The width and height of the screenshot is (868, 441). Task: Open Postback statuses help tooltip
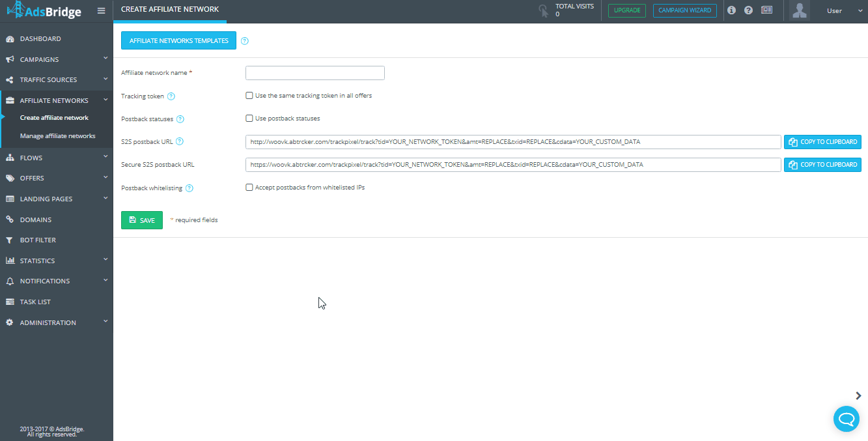click(180, 119)
